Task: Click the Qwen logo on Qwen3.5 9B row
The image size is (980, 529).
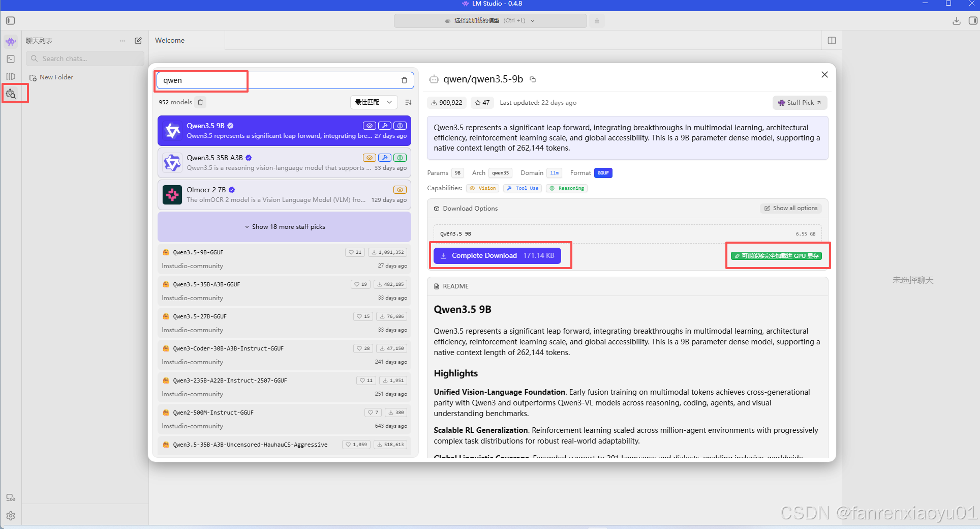Action: (x=172, y=131)
